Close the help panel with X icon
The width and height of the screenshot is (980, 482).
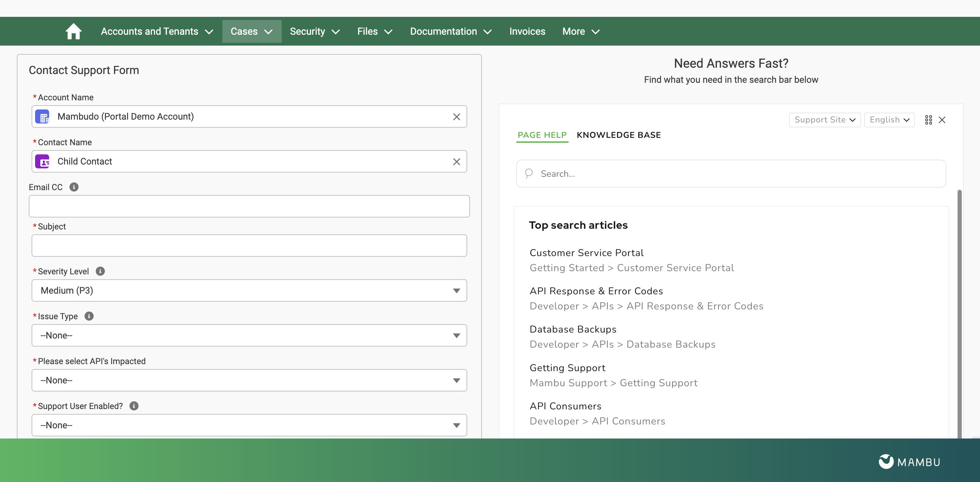pyautogui.click(x=942, y=120)
